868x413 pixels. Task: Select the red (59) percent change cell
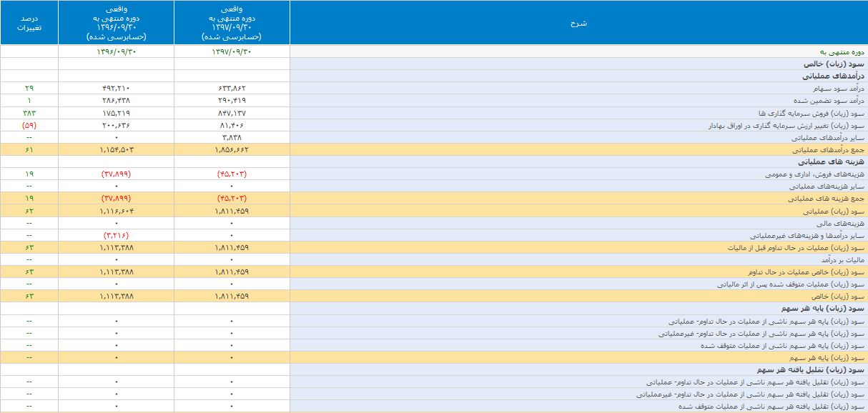click(29, 126)
